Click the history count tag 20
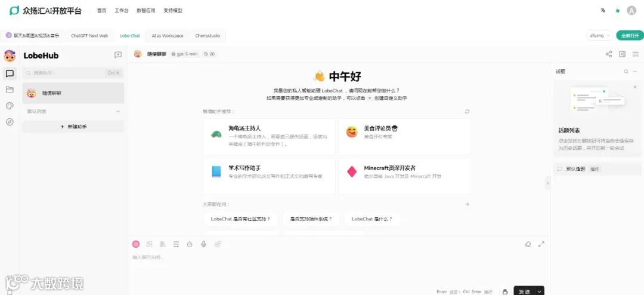The width and height of the screenshot is (644, 295). coord(209,54)
